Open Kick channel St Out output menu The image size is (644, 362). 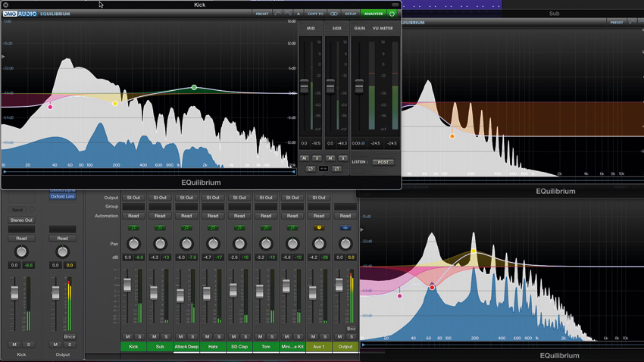point(133,198)
